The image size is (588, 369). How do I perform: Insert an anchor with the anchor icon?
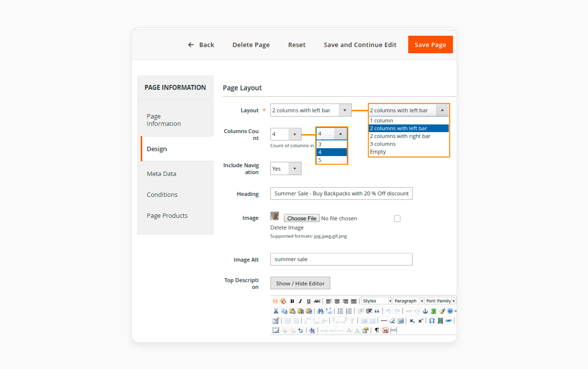coord(425,311)
